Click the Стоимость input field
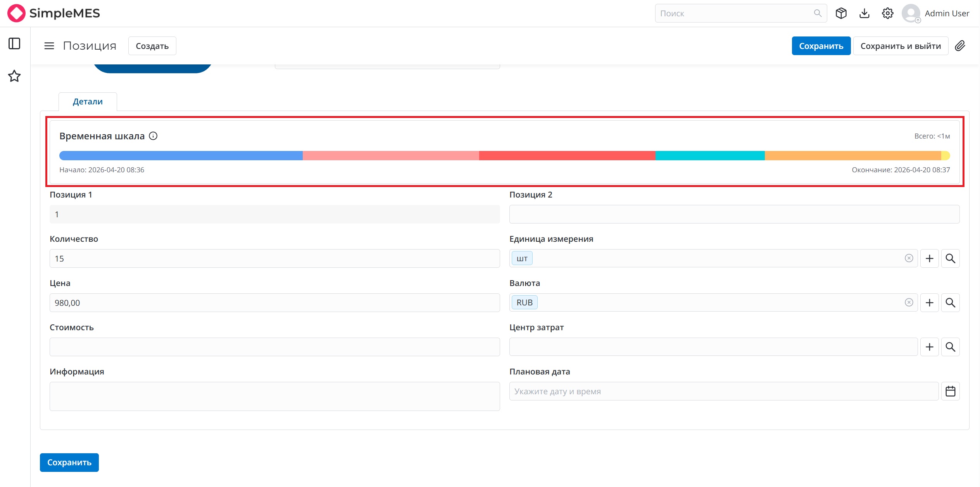 click(x=275, y=347)
